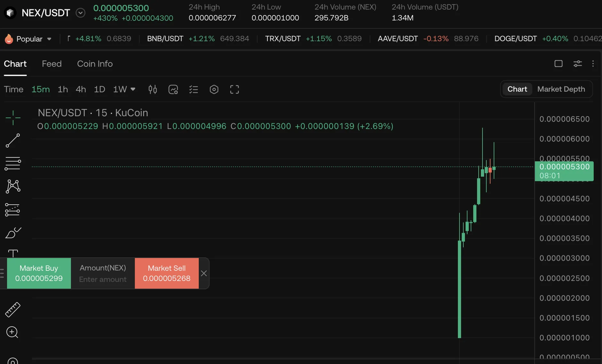Click the 24h Volume (USDT) value 1.34M
The height and width of the screenshot is (364, 602).
(403, 18)
